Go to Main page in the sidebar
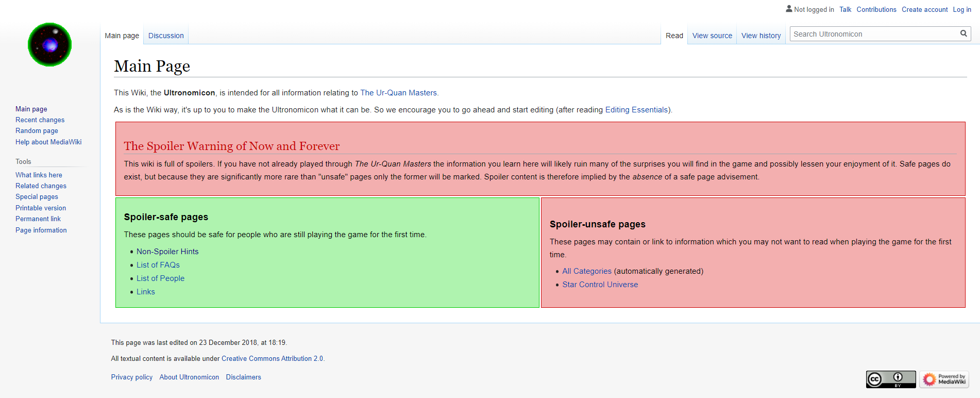Screen dimensions: 980x398 click(31, 109)
